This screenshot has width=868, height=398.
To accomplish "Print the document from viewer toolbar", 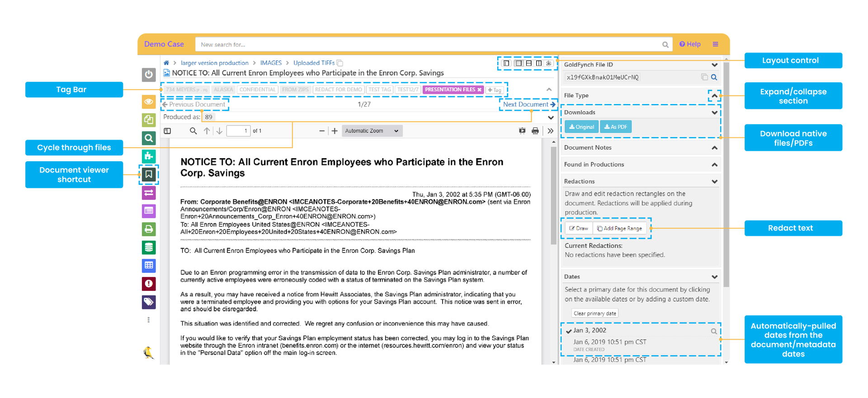I will point(535,131).
